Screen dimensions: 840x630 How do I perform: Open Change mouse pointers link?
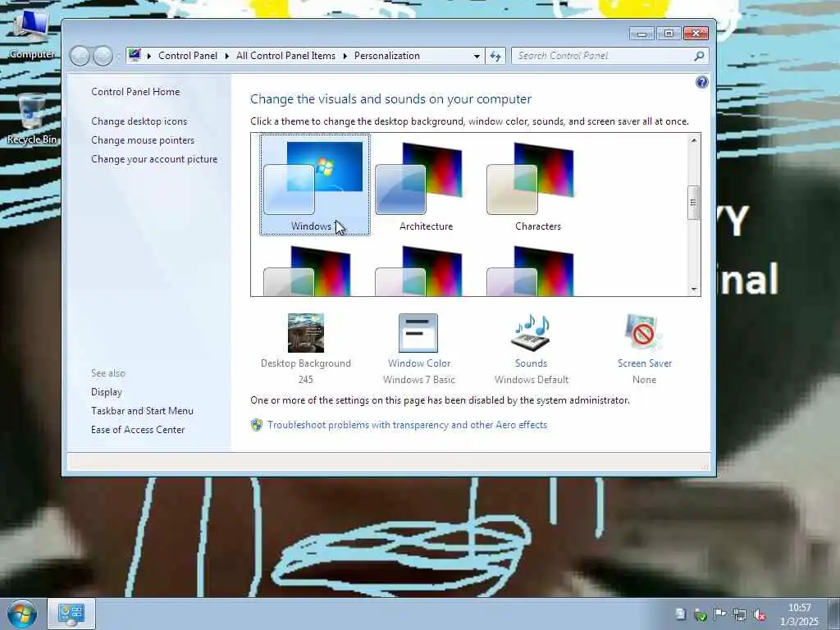pos(143,139)
